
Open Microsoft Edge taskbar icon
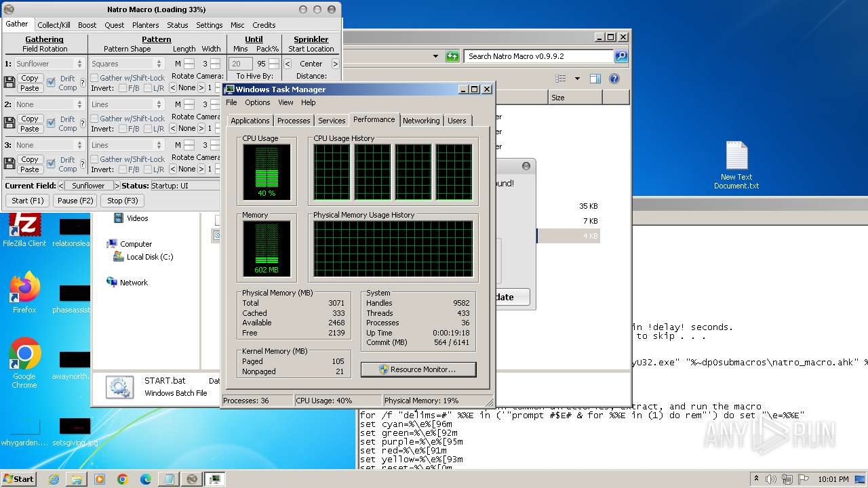pos(146,479)
